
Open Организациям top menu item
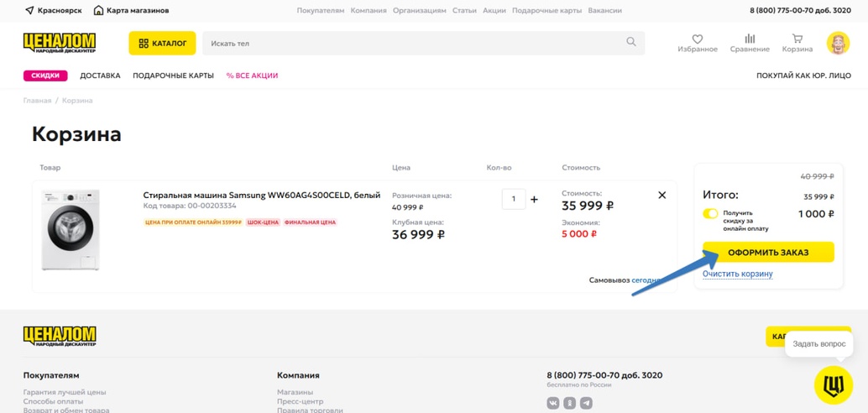coord(420,11)
